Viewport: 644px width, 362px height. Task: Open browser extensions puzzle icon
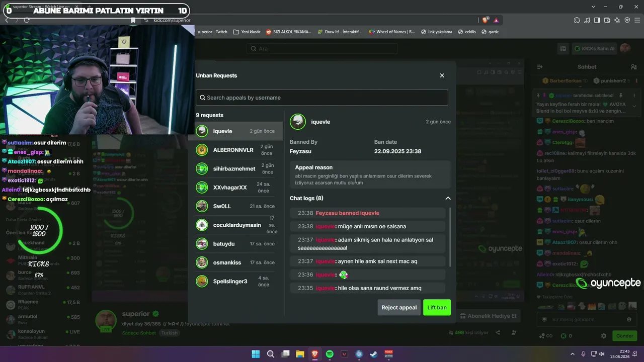[x=577, y=20]
